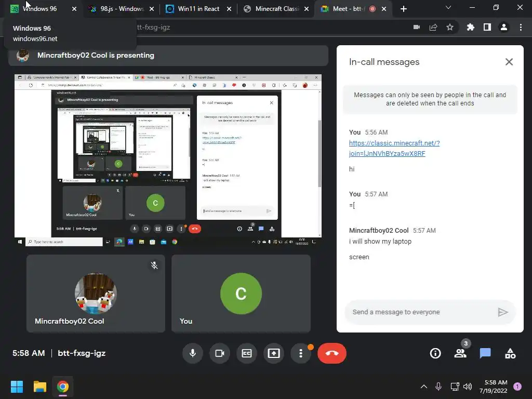This screenshot has height=399, width=532.
Task: Open the Activities shapes icon
Action: [x=510, y=353]
